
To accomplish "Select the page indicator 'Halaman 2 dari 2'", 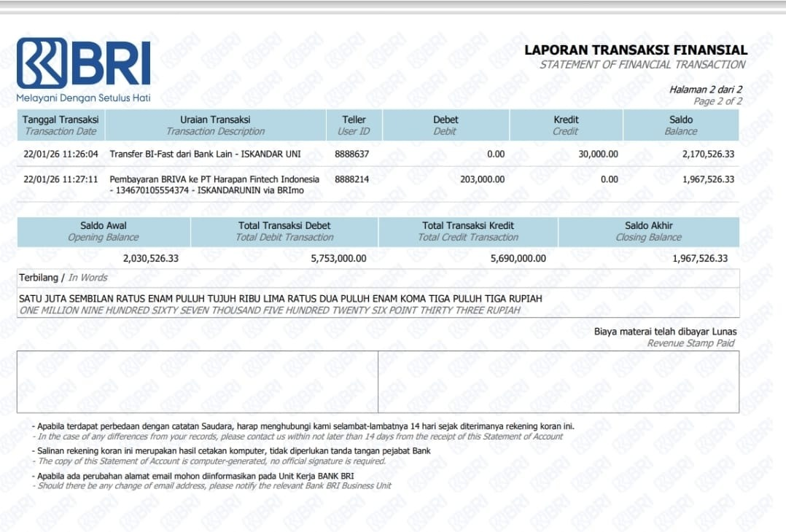I will [x=706, y=90].
